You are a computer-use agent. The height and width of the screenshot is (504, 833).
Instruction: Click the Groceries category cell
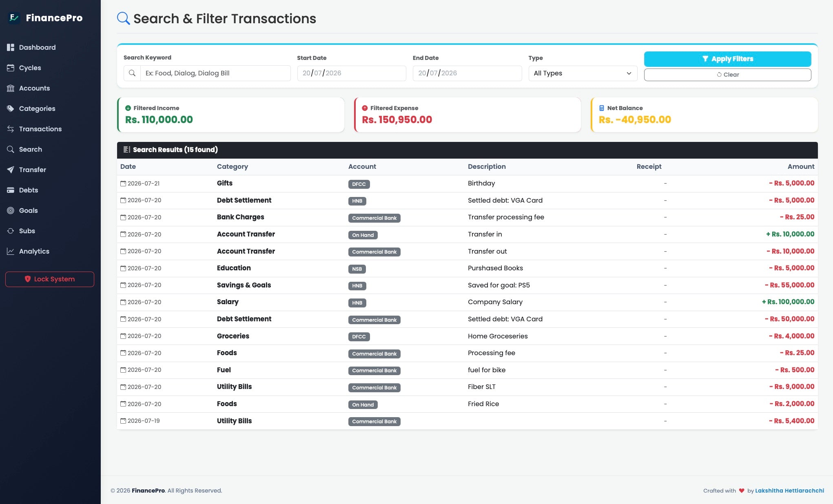click(233, 336)
